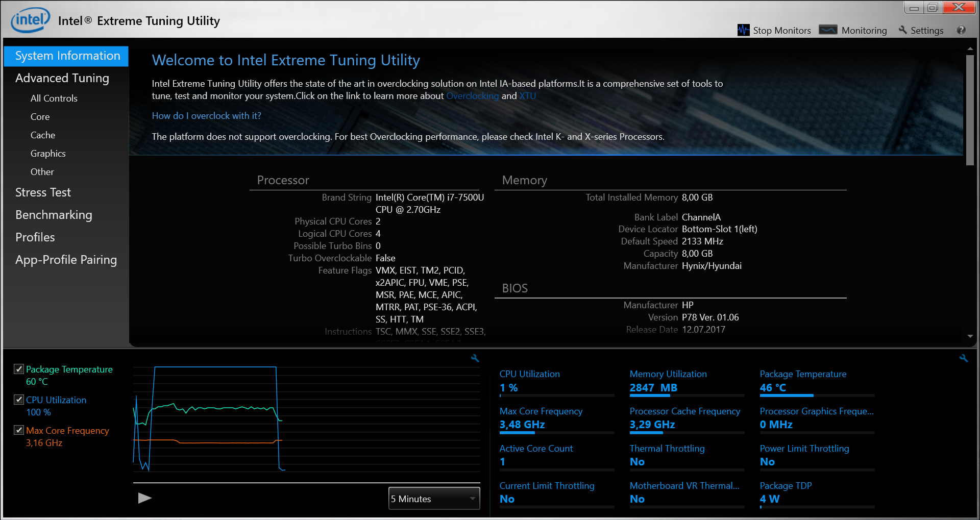This screenshot has height=520, width=980.
Task: Open Settings via the wrench icon
Action: pos(902,30)
